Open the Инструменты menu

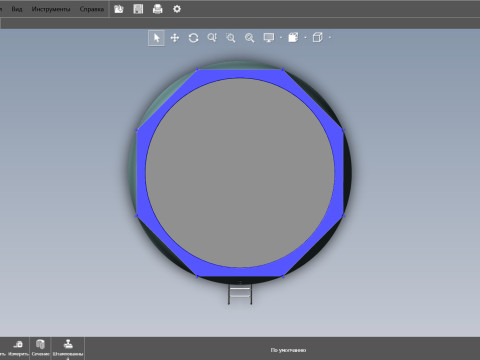(x=51, y=9)
